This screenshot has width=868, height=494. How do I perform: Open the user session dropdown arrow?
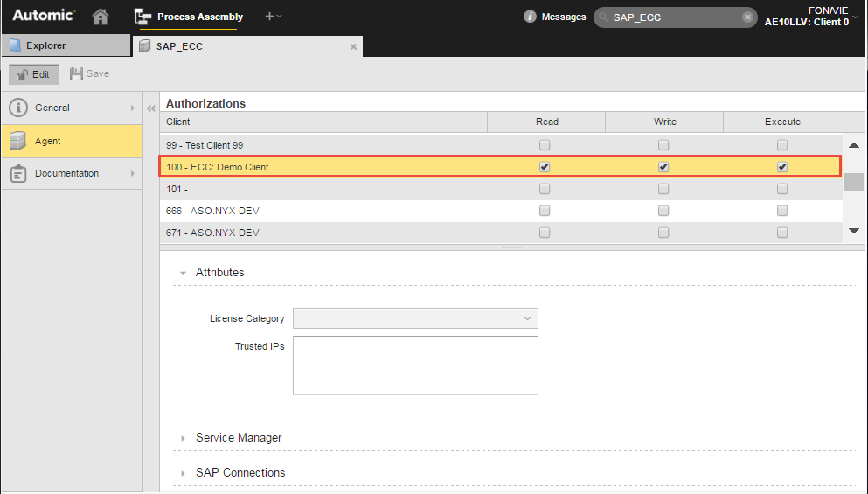point(855,17)
